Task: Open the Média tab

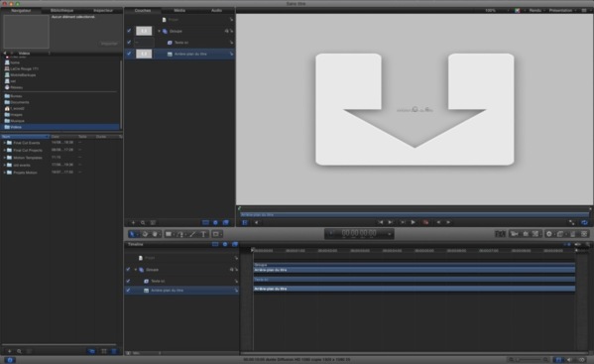Action: coord(179,10)
